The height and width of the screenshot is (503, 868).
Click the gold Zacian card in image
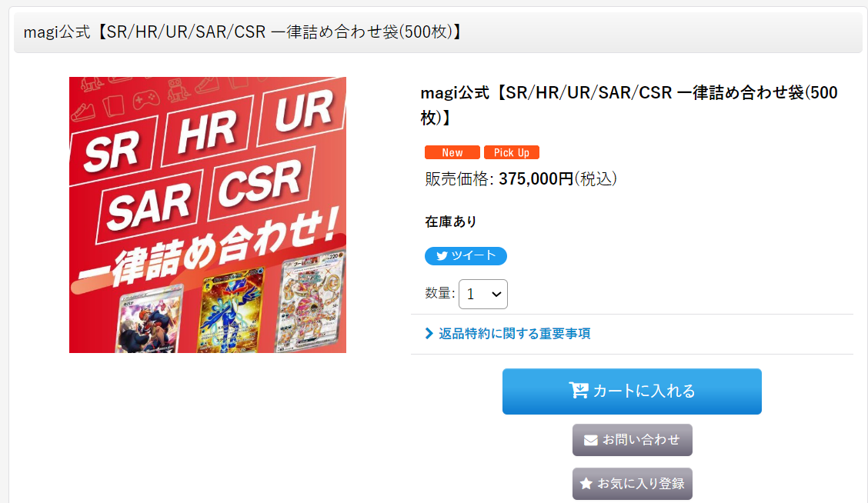point(232,310)
